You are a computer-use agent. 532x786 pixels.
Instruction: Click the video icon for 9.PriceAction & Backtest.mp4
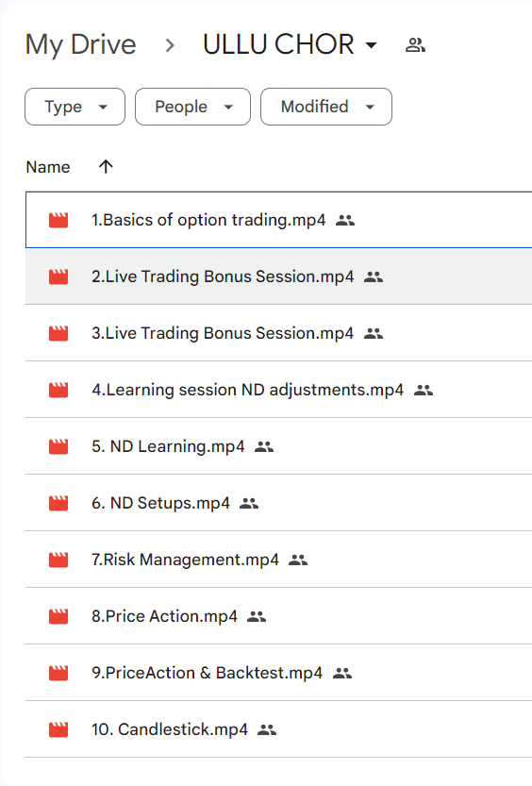click(58, 673)
